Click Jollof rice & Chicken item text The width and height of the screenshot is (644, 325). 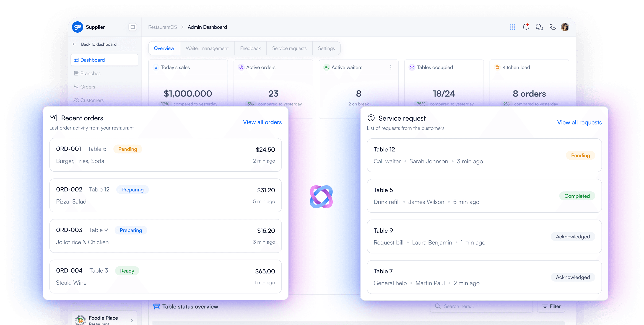[x=82, y=242]
